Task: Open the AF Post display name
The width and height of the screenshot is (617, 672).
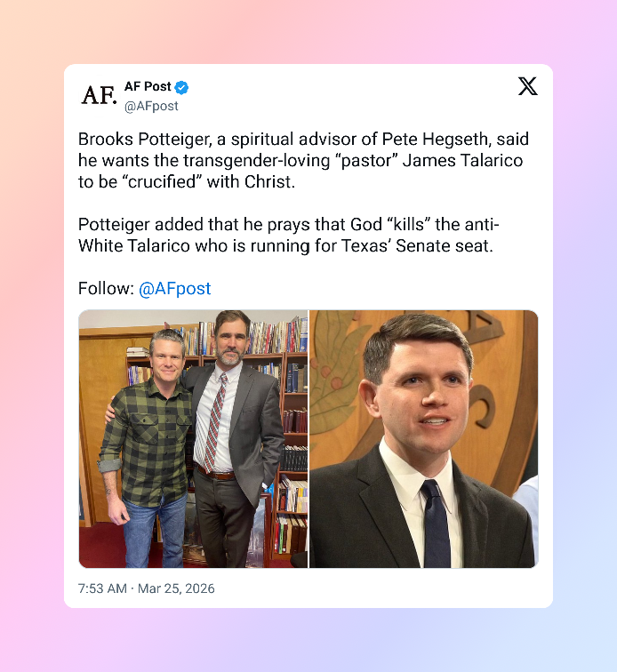Action: pyautogui.click(x=148, y=86)
